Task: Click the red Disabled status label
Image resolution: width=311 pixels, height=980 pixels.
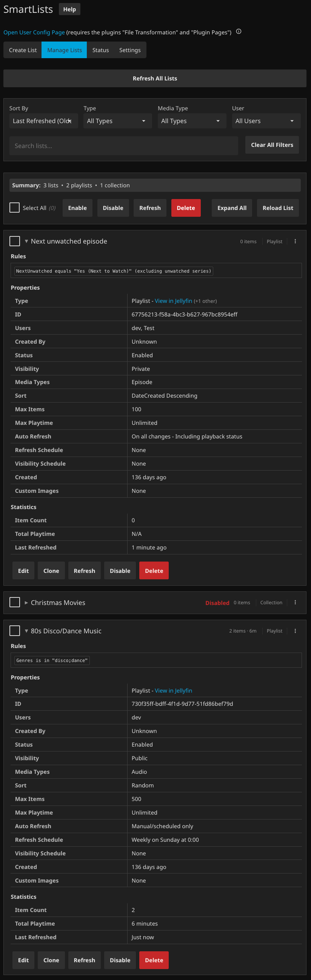Action: coord(217,603)
